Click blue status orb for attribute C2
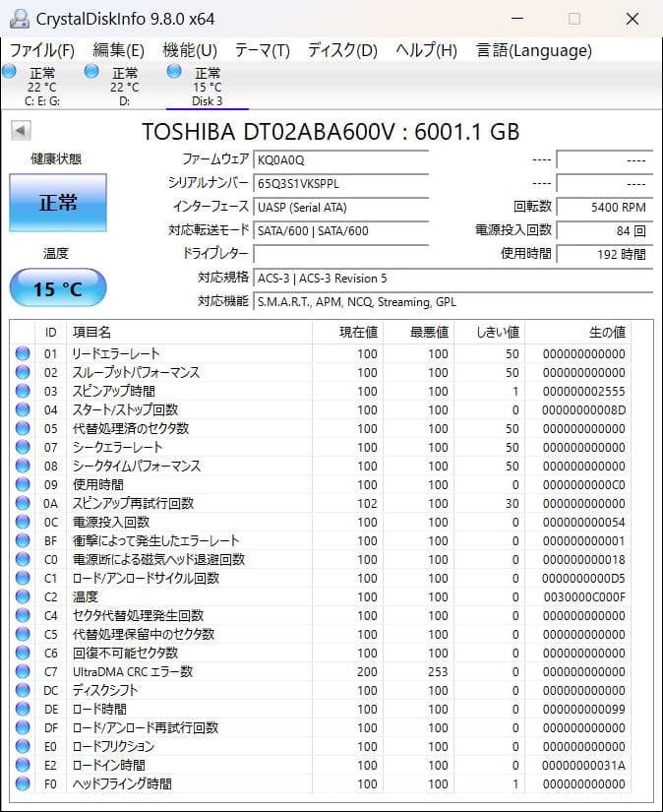The image size is (663, 812). click(x=23, y=596)
